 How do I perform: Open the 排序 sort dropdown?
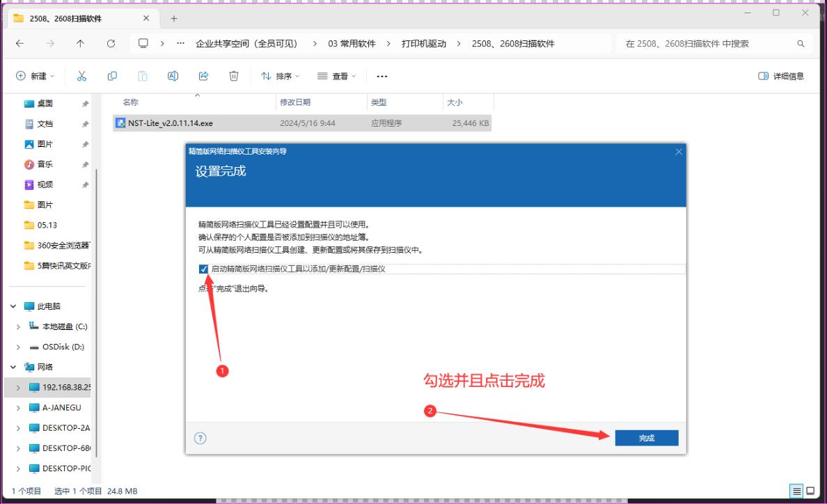pyautogui.click(x=281, y=76)
